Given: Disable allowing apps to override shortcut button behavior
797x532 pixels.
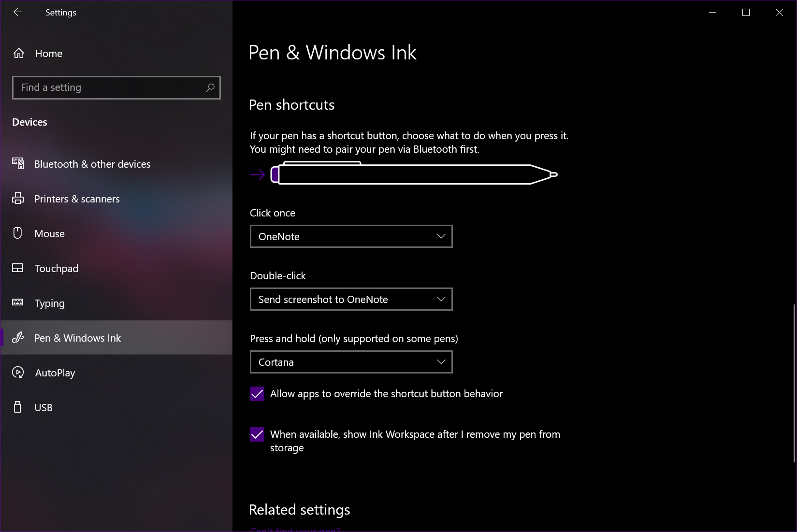Looking at the screenshot, I should click(x=257, y=394).
